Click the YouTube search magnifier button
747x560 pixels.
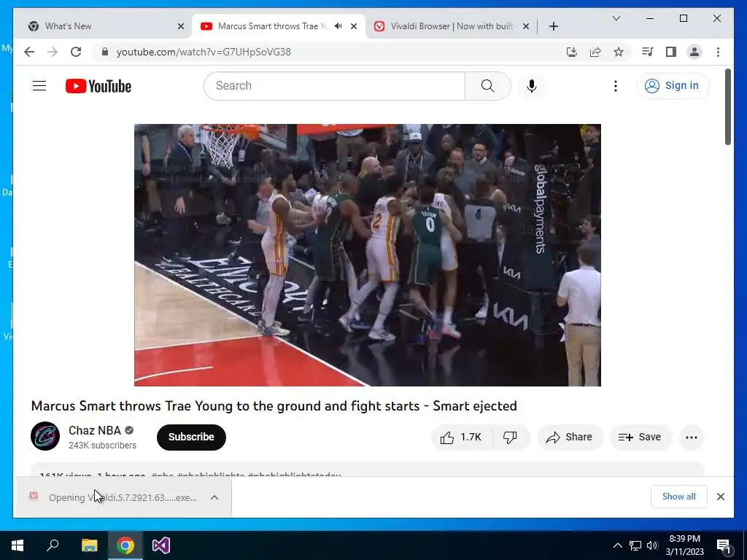(488, 86)
